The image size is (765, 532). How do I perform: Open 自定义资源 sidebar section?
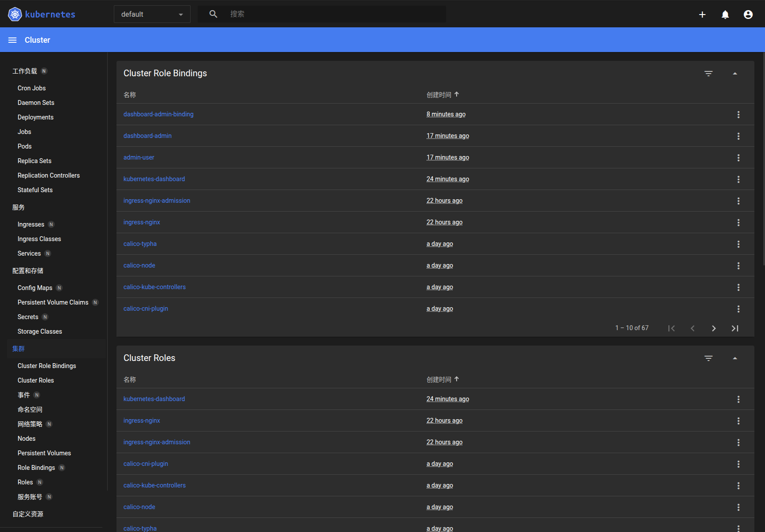(28, 514)
